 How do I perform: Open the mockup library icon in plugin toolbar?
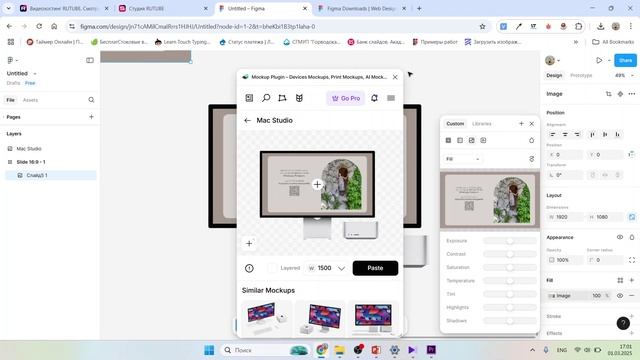point(249,98)
